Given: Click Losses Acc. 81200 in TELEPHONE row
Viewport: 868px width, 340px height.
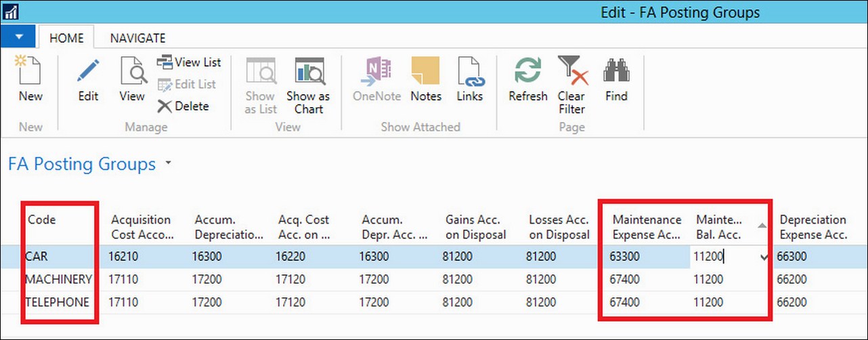Looking at the screenshot, I should 542,302.
